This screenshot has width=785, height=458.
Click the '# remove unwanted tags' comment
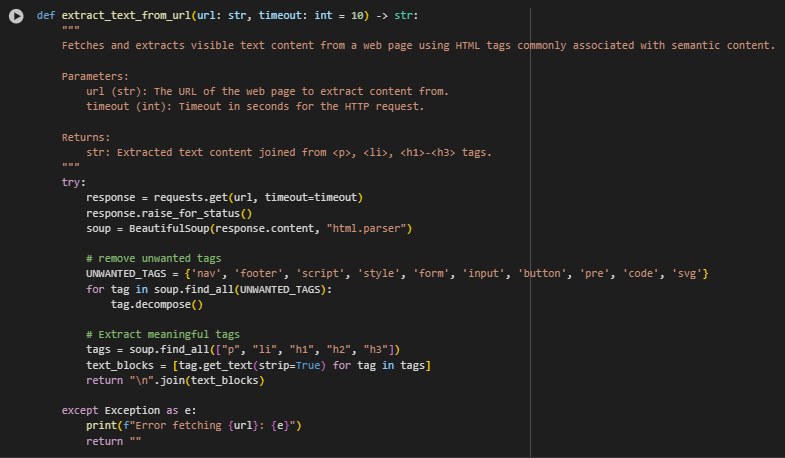coord(153,259)
